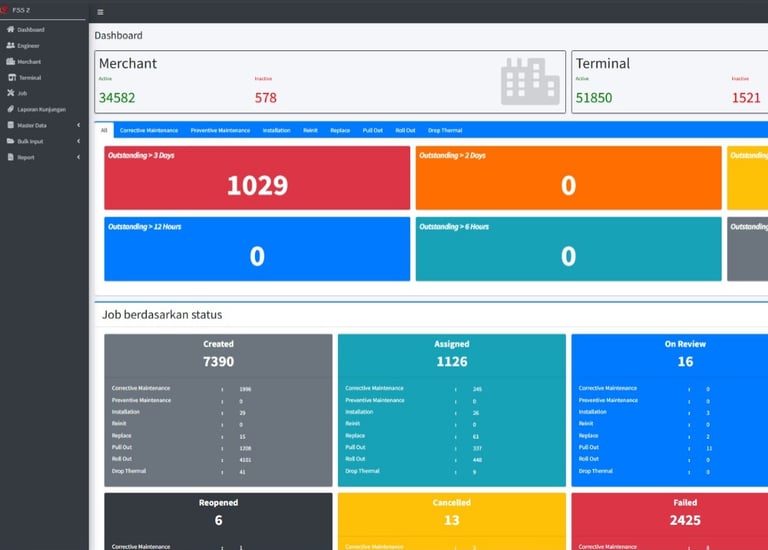Open the Replace tab
768x550 pixels.
point(340,130)
